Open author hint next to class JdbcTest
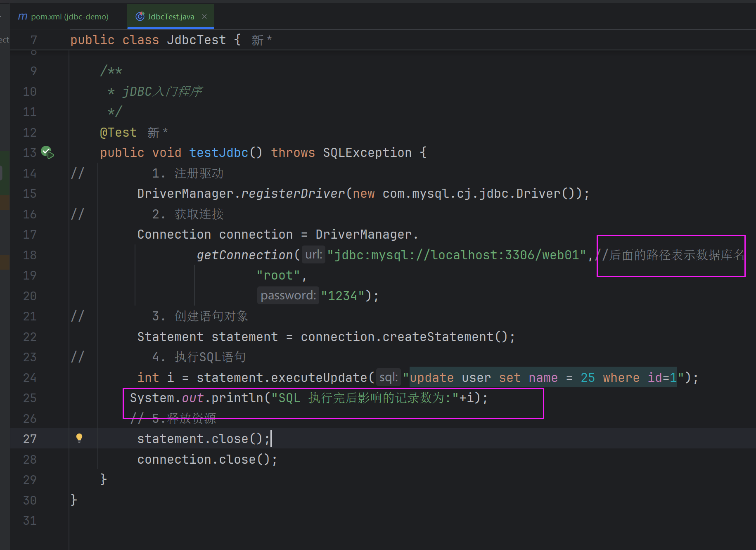This screenshot has width=756, height=550. [x=261, y=40]
